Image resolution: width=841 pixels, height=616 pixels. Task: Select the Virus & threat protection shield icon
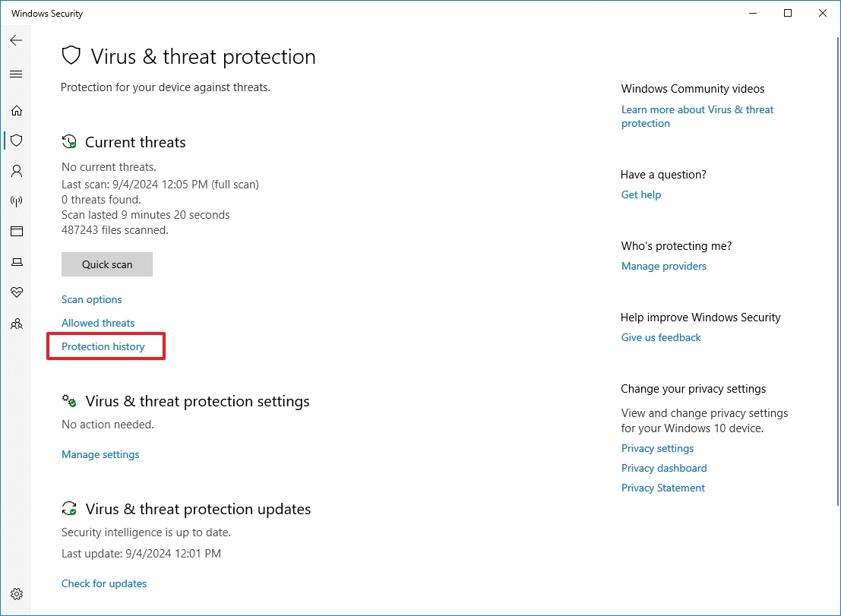(x=17, y=141)
